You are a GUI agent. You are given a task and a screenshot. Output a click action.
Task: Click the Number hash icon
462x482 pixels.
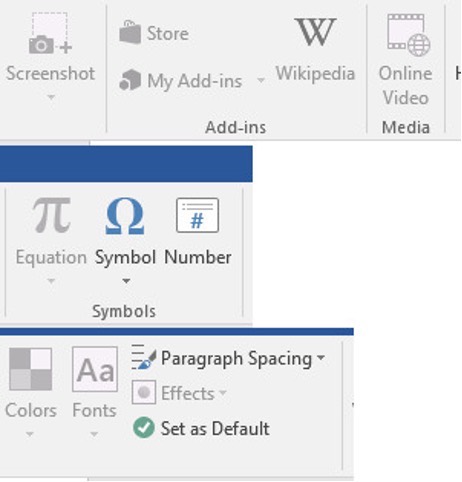198,215
